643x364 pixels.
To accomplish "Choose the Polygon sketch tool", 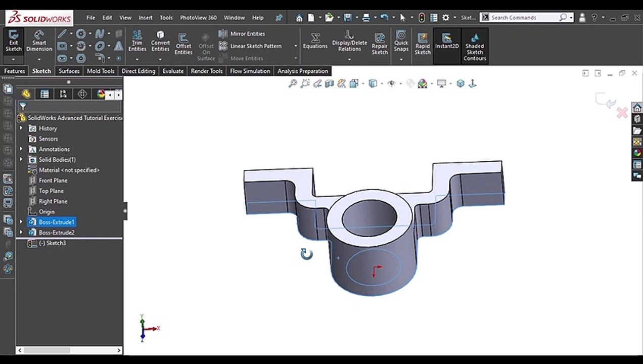I will coord(80,58).
